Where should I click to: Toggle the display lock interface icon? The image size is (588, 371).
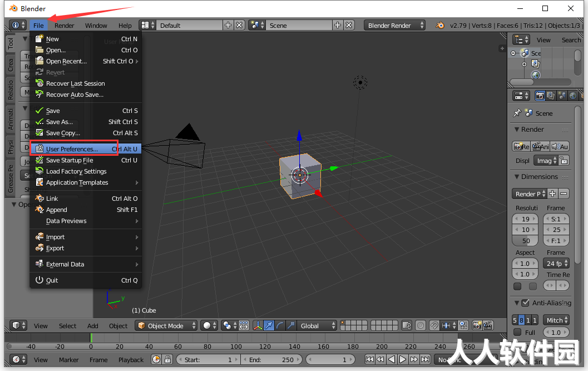564,161
